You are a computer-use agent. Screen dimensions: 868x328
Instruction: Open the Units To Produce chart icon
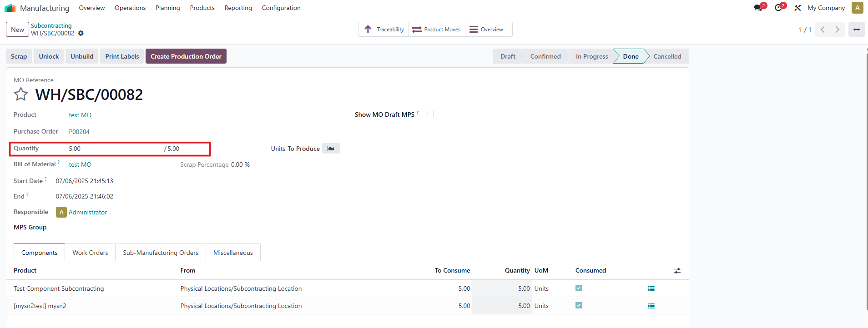tap(331, 149)
